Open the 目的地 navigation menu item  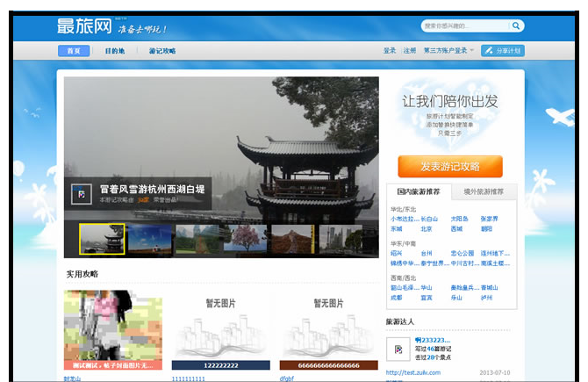(x=114, y=51)
